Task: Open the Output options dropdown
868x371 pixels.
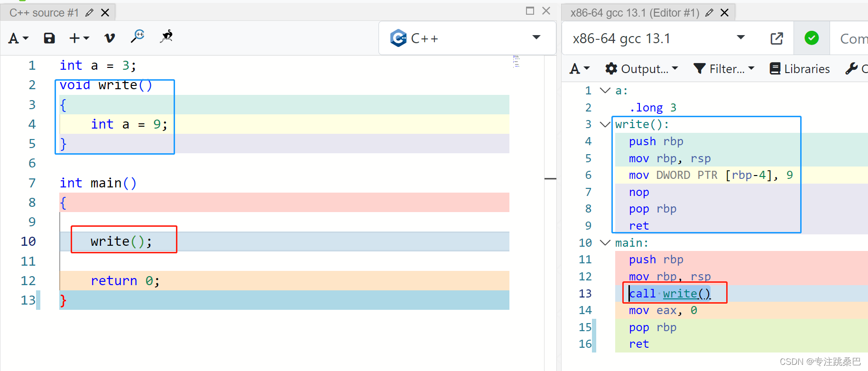Action: click(641, 69)
